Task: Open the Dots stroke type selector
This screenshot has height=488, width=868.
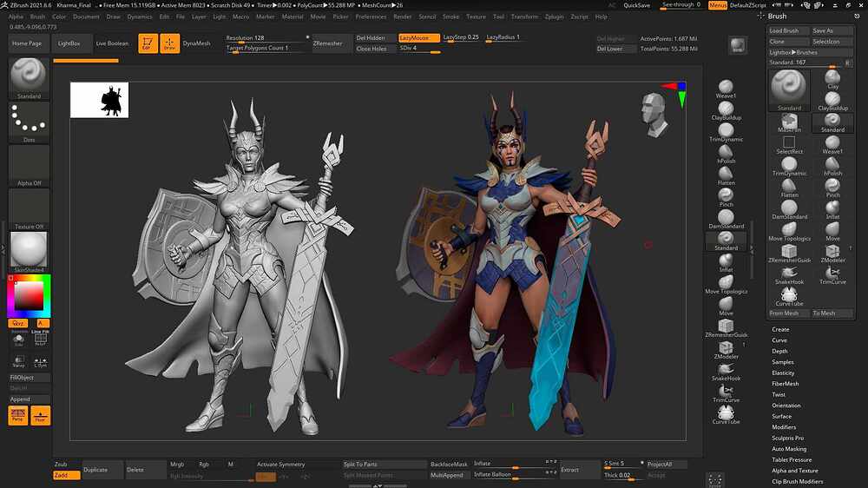Action: [x=29, y=122]
